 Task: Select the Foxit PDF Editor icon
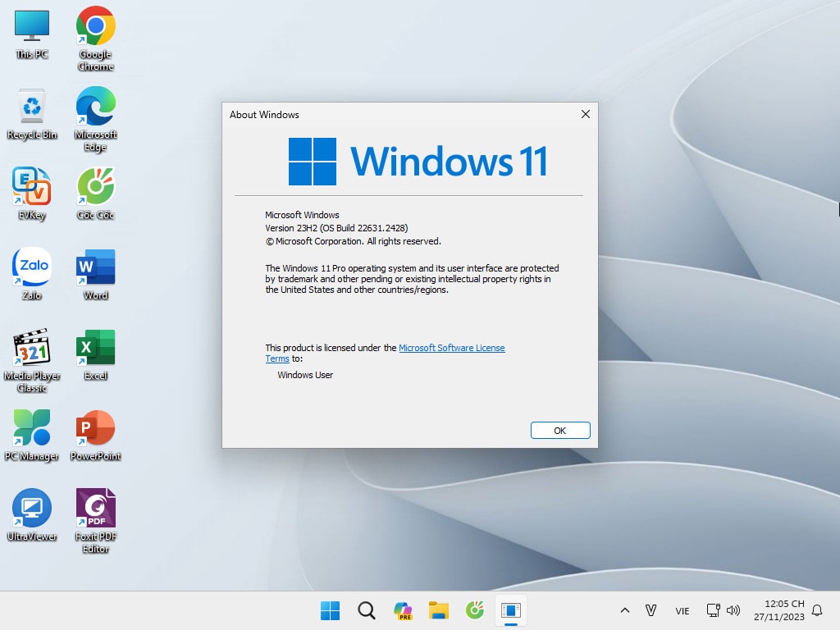tap(95, 509)
